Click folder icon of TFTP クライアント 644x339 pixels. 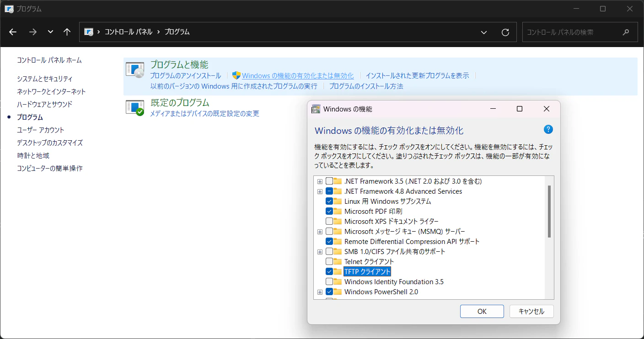[338, 272]
